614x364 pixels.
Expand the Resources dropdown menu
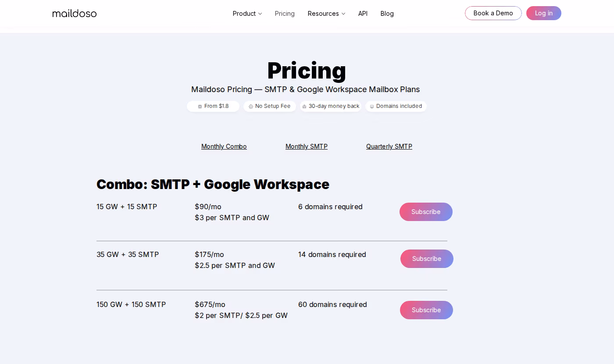(326, 14)
